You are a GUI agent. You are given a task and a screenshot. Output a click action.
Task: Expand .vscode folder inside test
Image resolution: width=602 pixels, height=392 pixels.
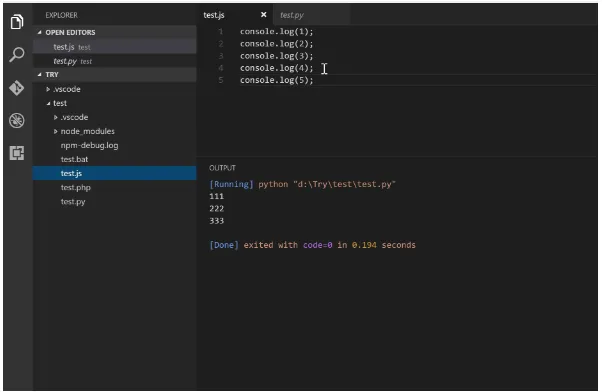point(55,117)
